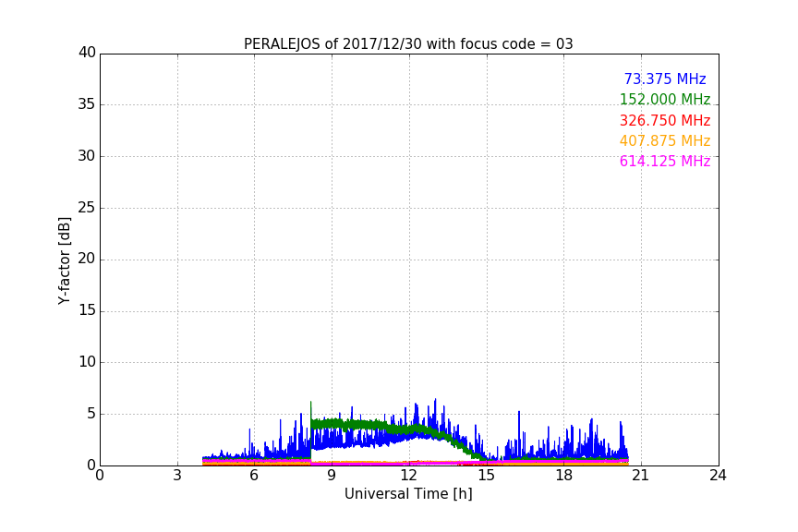Select the 614.125 MHz legend label
This screenshot has width=798, height=532.
(665, 162)
